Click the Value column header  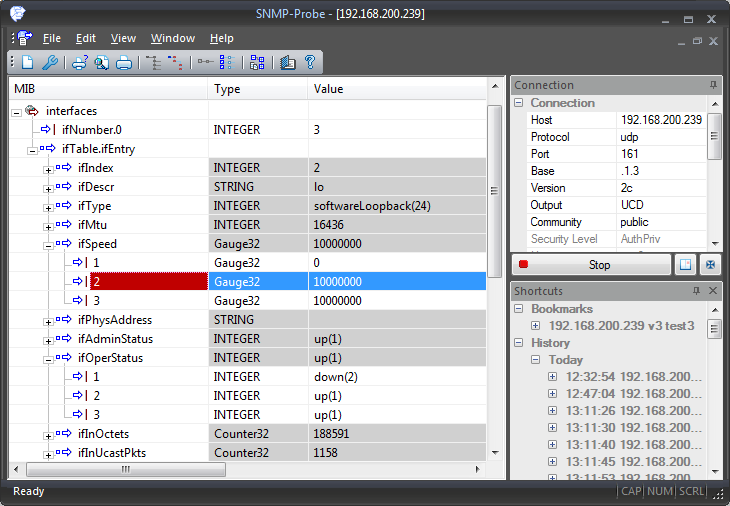pos(397,88)
